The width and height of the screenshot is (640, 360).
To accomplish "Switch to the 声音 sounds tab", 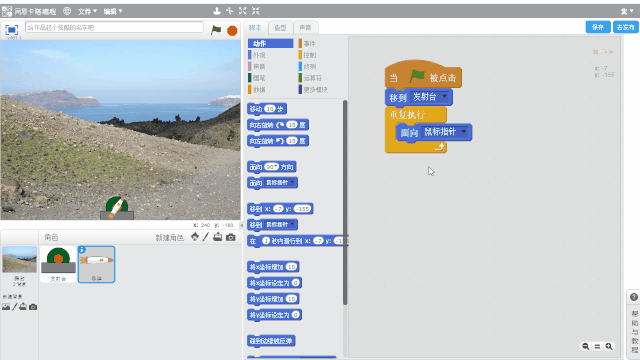I will coord(305,28).
